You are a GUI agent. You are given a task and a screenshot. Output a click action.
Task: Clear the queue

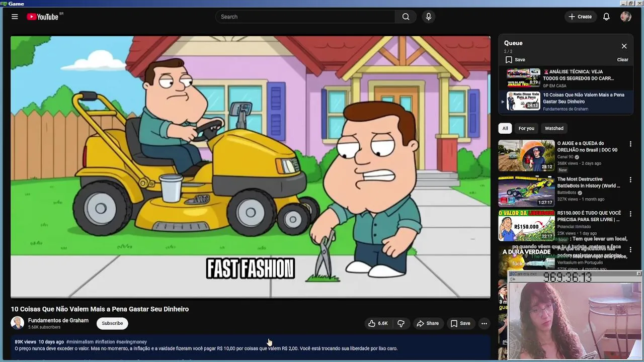point(622,59)
